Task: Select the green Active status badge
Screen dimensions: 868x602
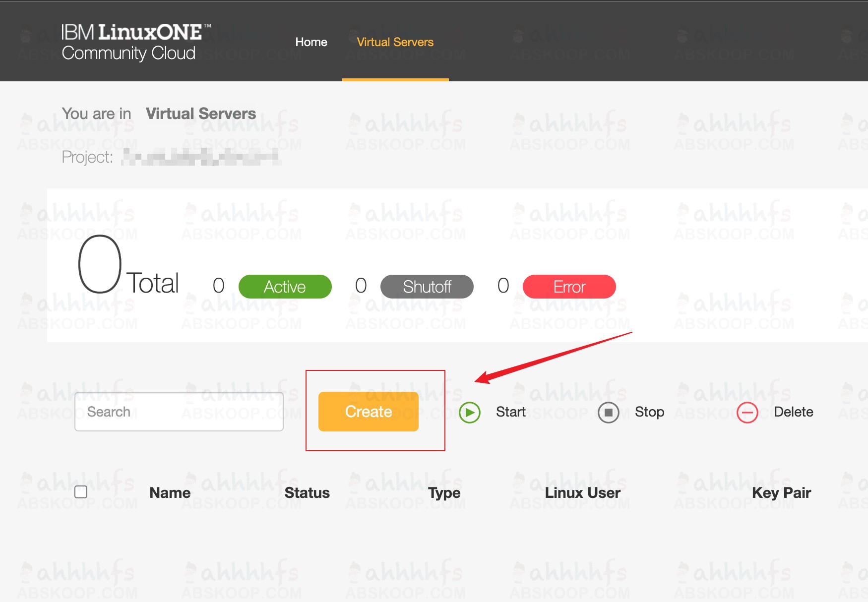Action: tap(285, 287)
